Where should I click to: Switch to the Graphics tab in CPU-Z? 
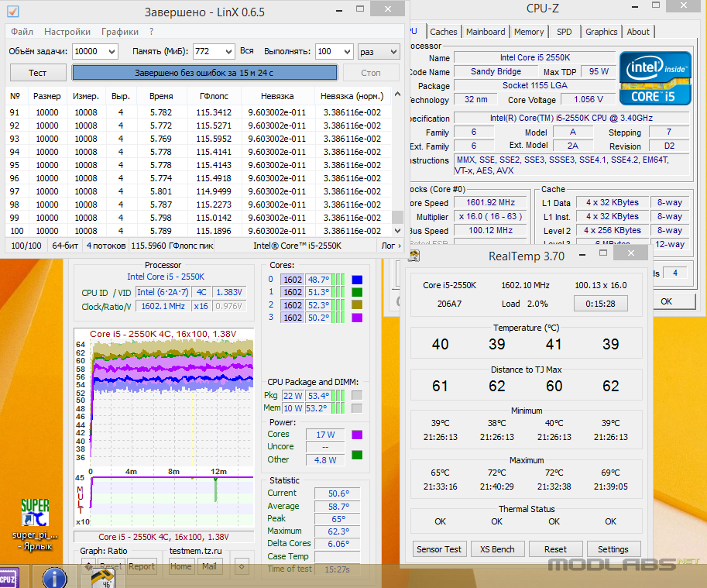pyautogui.click(x=601, y=32)
